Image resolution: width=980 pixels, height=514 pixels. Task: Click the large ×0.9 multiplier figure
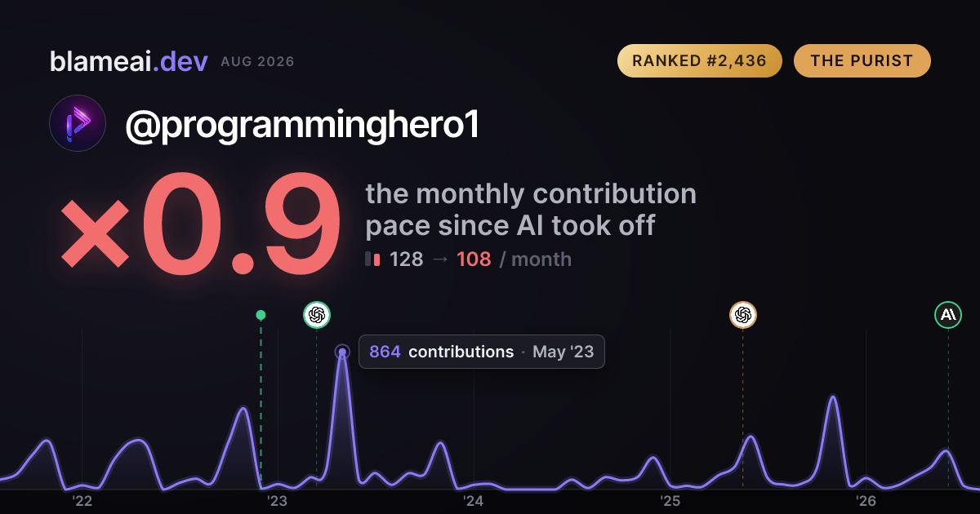[x=200, y=226]
